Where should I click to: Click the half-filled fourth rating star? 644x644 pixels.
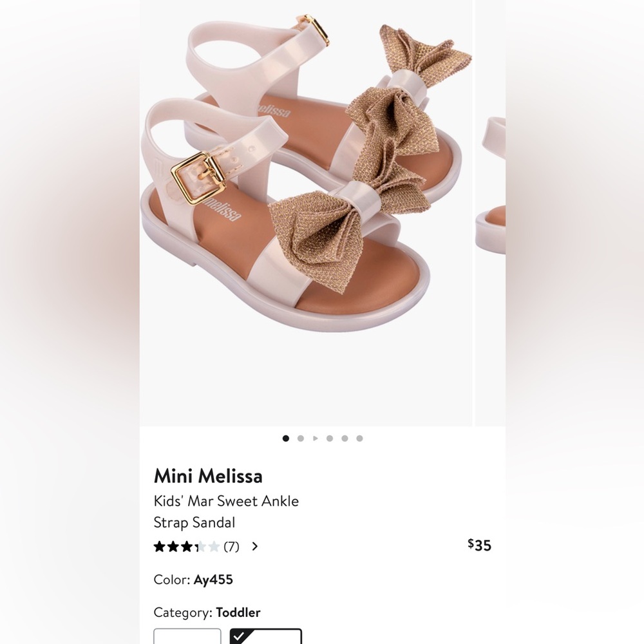202,546
